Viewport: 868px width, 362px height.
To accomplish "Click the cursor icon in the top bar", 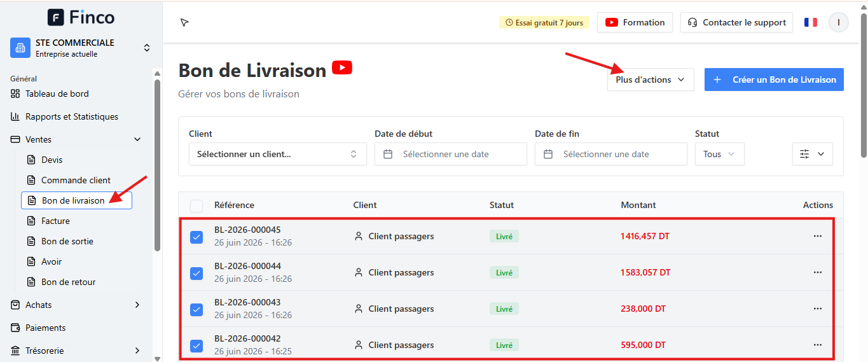I will (x=184, y=22).
